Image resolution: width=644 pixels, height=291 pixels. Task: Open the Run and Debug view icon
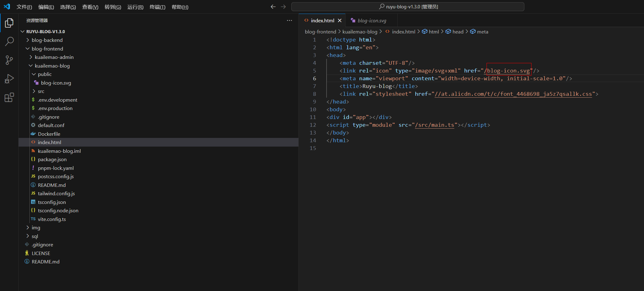(9, 79)
